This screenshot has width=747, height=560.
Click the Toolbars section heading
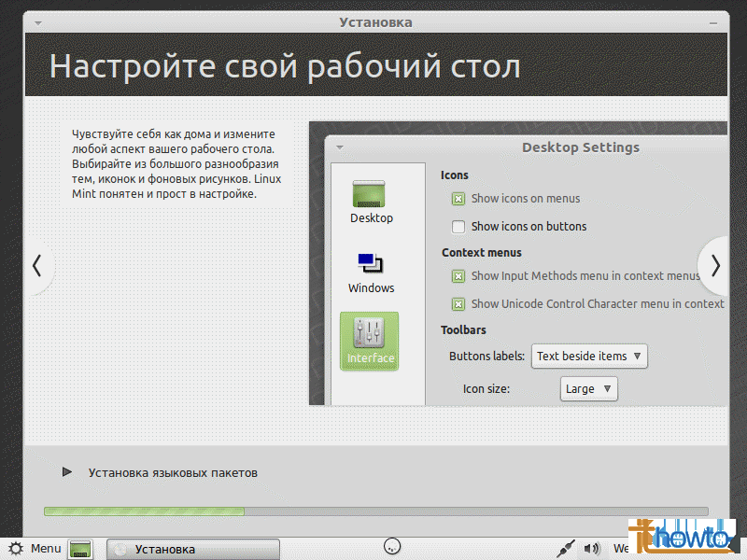click(x=463, y=330)
